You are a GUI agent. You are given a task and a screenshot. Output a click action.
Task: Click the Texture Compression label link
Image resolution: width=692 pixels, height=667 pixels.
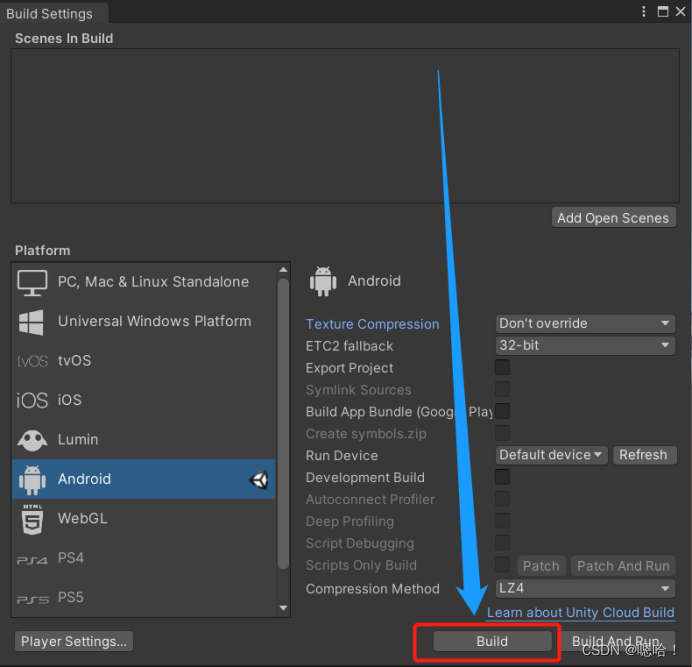point(372,324)
